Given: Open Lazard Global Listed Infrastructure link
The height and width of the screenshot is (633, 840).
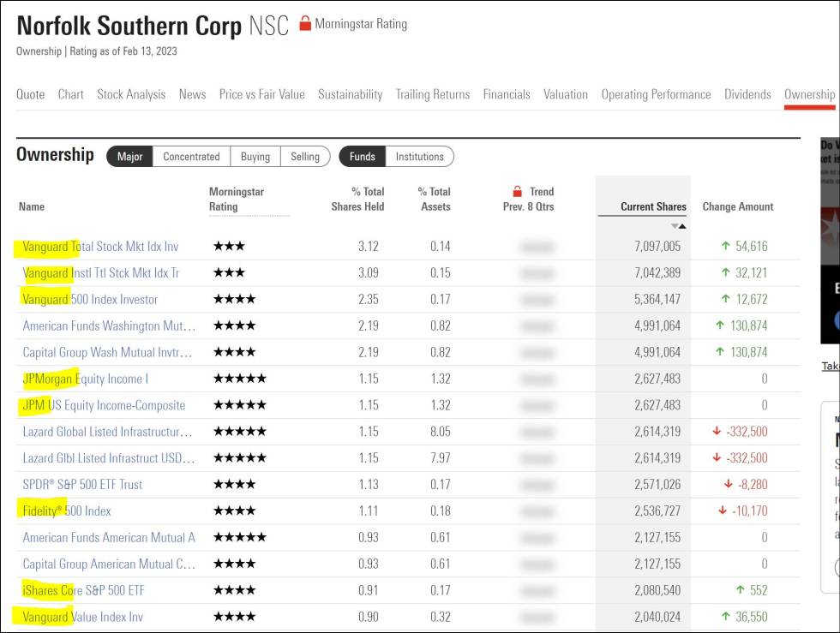Looking at the screenshot, I should 107,432.
